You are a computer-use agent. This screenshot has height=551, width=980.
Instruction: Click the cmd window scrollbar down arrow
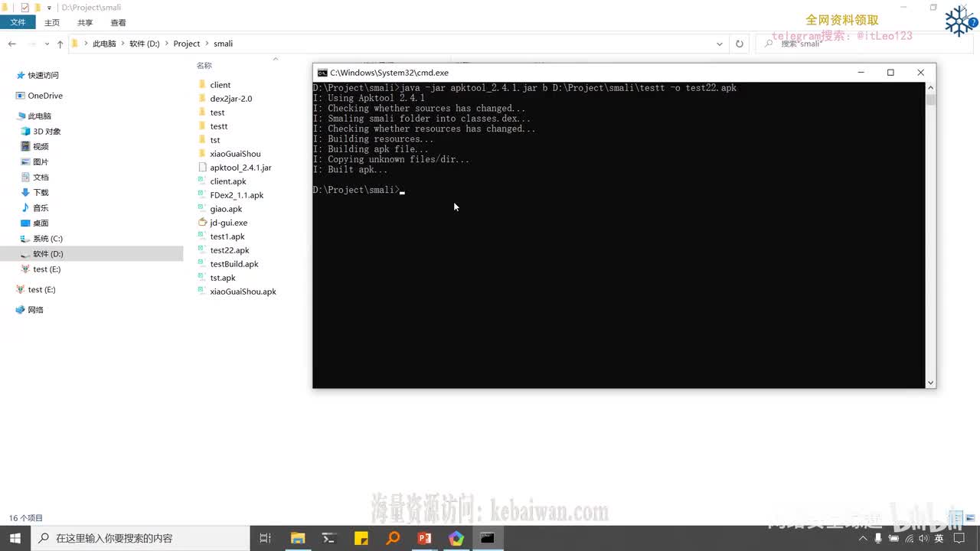pos(930,383)
